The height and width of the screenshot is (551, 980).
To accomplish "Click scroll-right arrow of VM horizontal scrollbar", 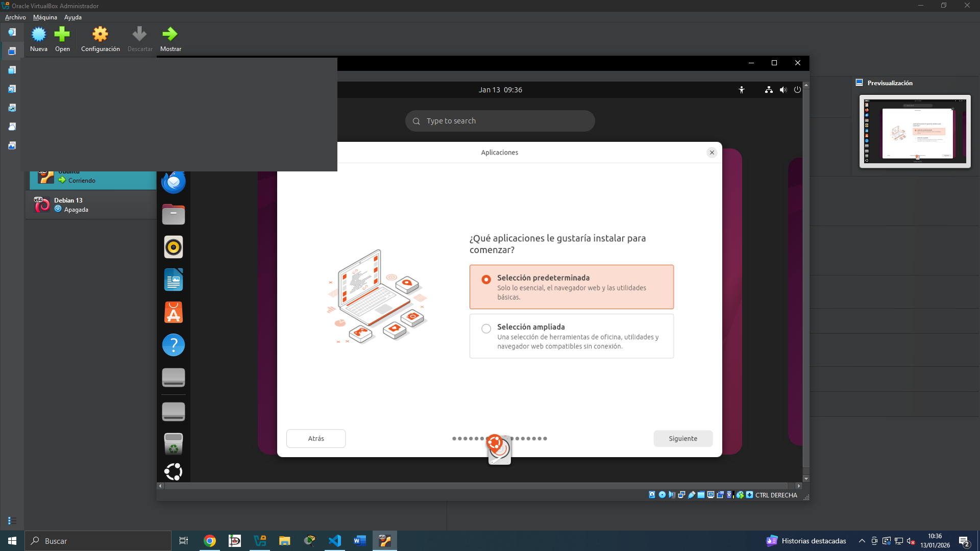I will [x=799, y=486].
